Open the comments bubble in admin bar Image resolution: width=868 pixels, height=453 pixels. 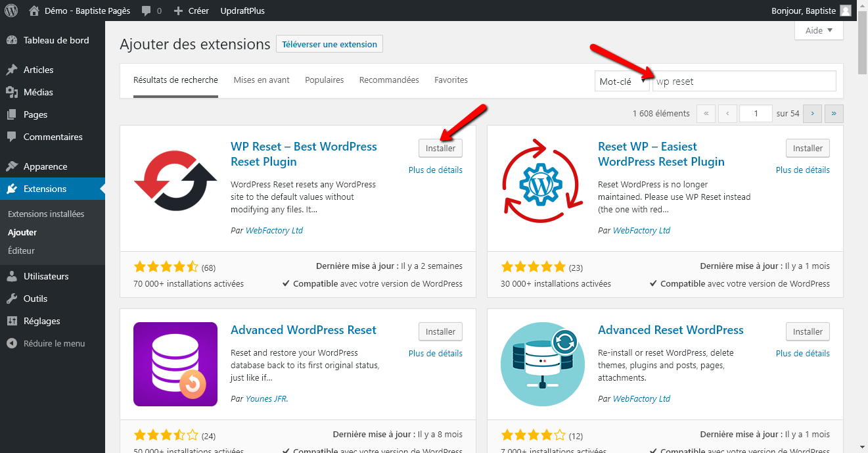tap(151, 11)
